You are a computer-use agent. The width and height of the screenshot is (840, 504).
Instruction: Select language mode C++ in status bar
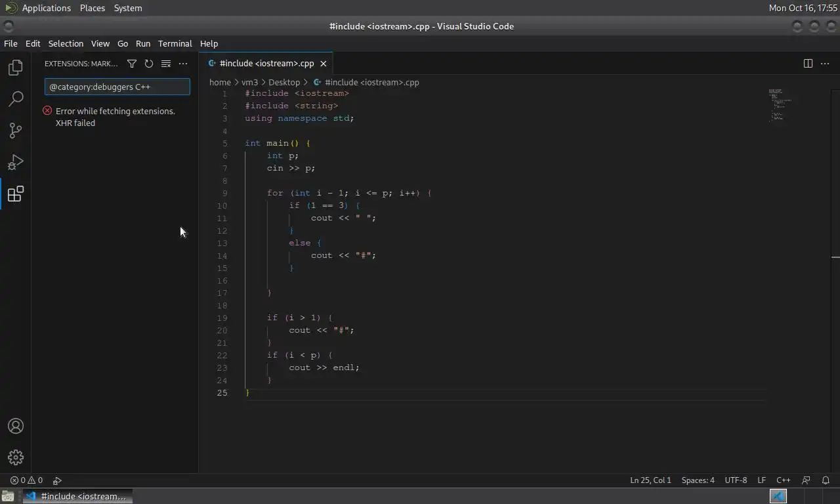coord(784,480)
